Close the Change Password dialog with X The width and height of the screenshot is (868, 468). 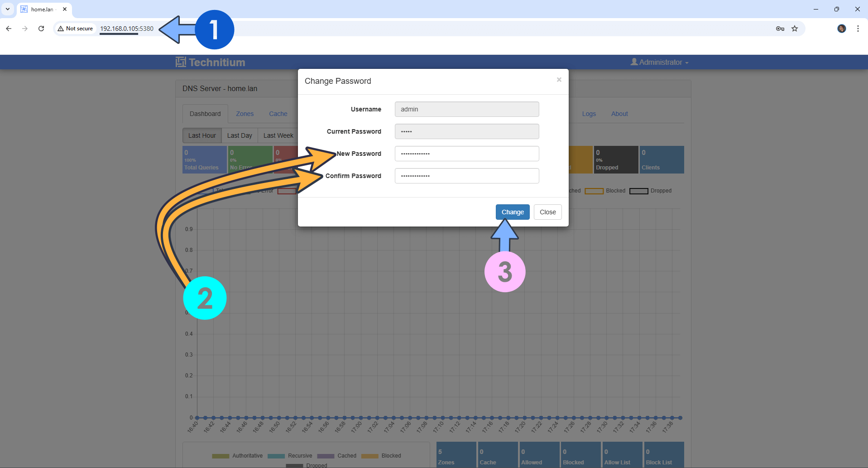click(x=559, y=80)
